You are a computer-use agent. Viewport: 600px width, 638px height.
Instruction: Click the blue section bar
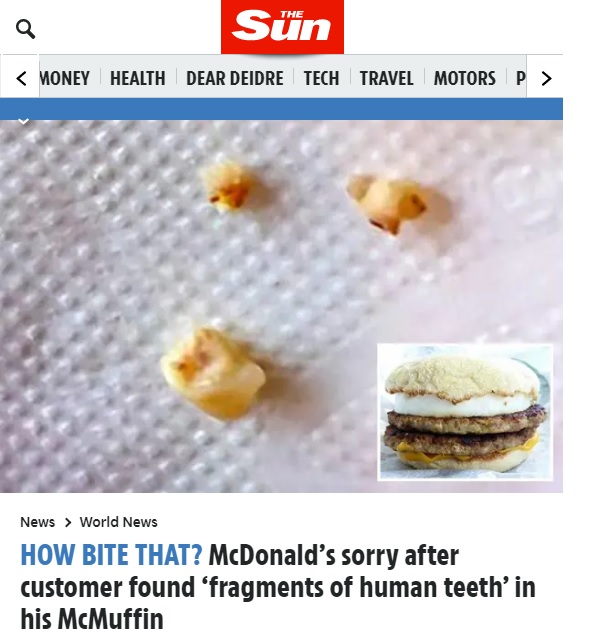[281, 109]
